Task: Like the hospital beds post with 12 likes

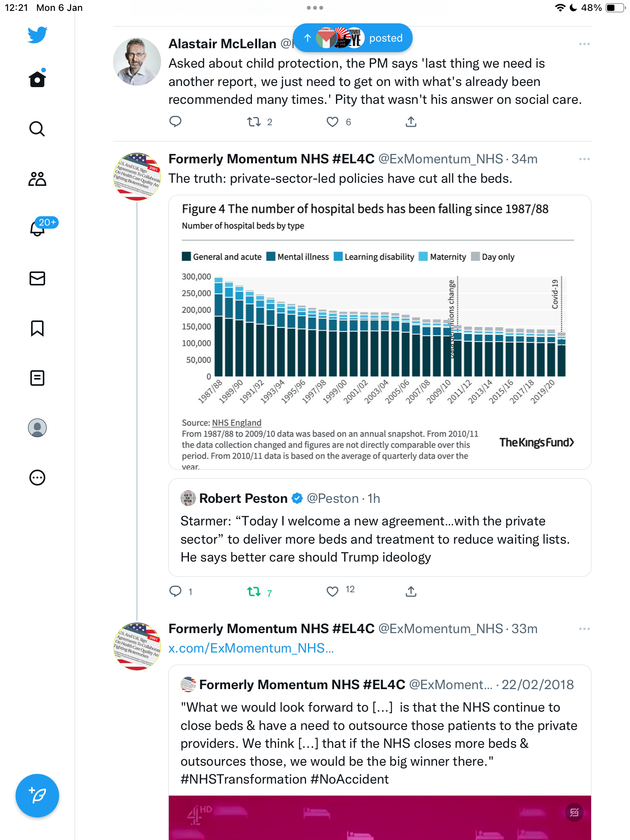Action: [332, 591]
